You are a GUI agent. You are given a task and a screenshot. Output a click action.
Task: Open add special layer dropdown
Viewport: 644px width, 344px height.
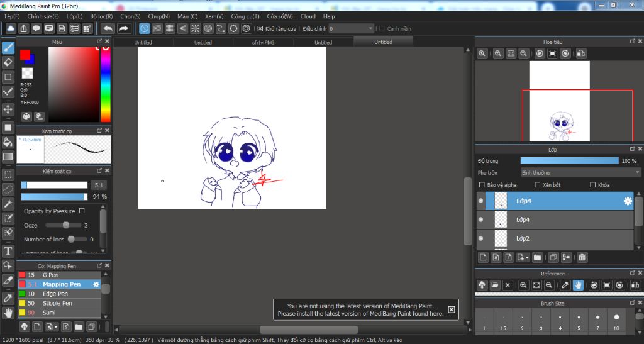(523, 257)
